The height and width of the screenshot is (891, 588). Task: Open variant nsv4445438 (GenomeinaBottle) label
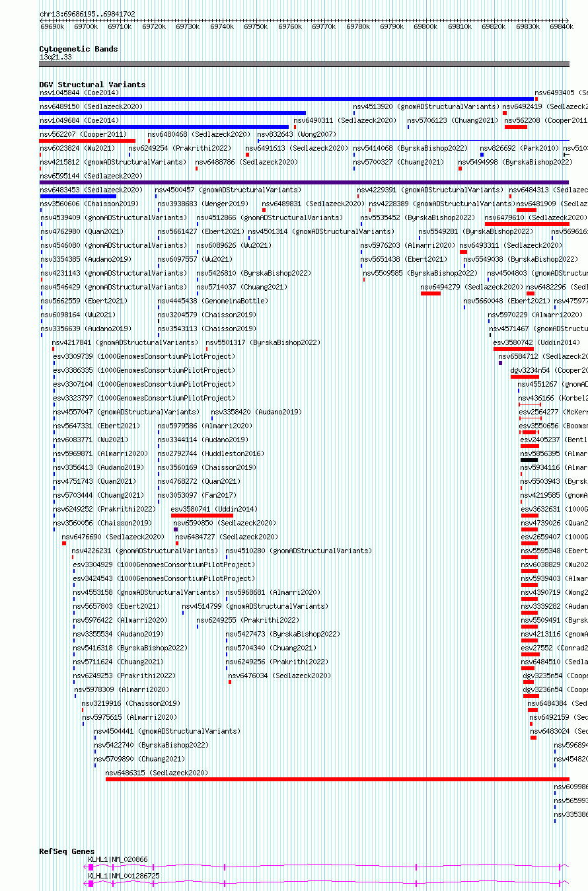[213, 301]
